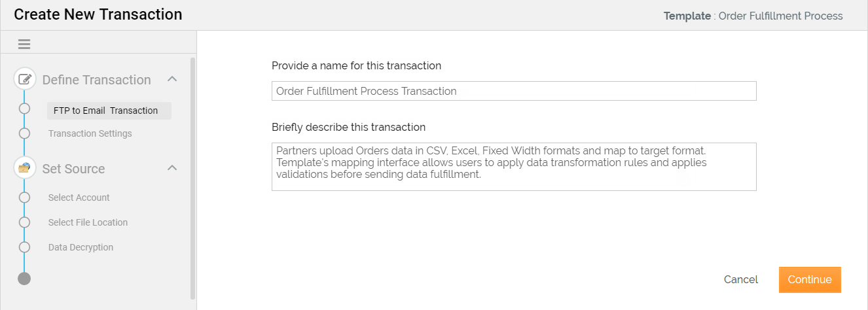The image size is (868, 310).
Task: Click the Set Source folder icon
Action: click(25, 169)
